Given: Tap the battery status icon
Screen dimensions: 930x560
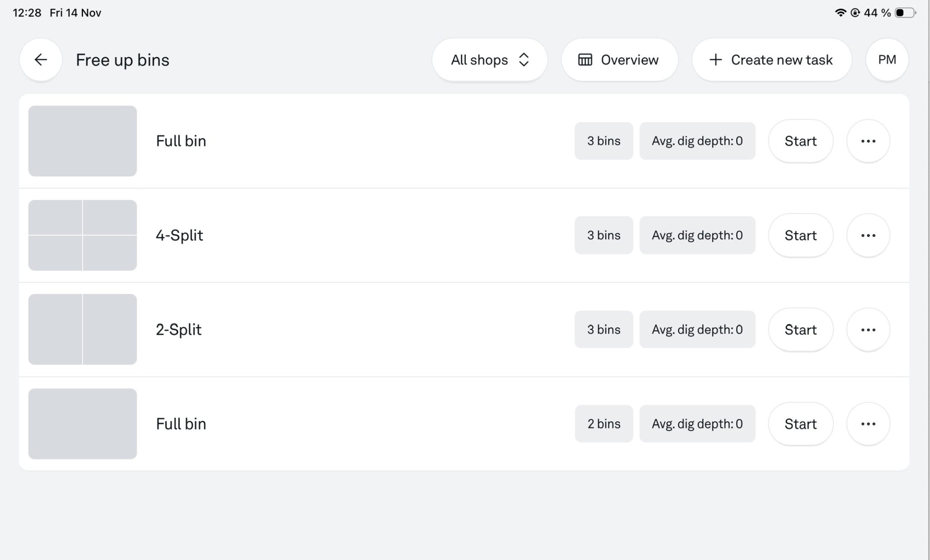Looking at the screenshot, I should tap(905, 13).
